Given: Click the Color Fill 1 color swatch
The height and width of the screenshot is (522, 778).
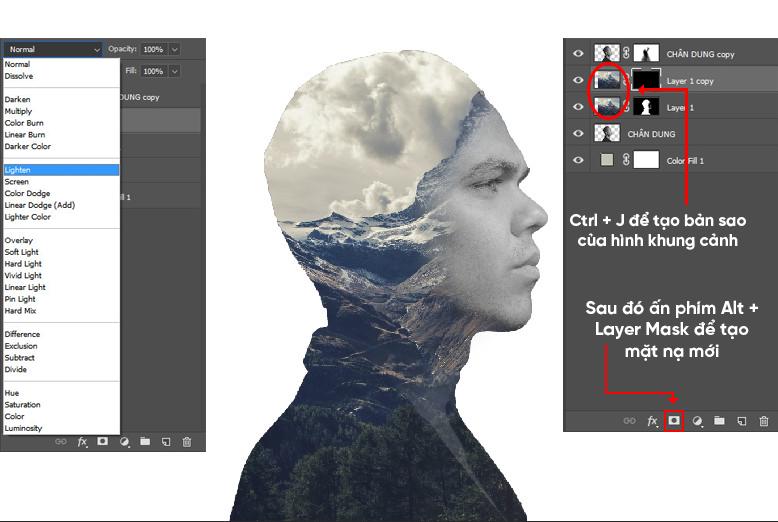Looking at the screenshot, I should 607,160.
